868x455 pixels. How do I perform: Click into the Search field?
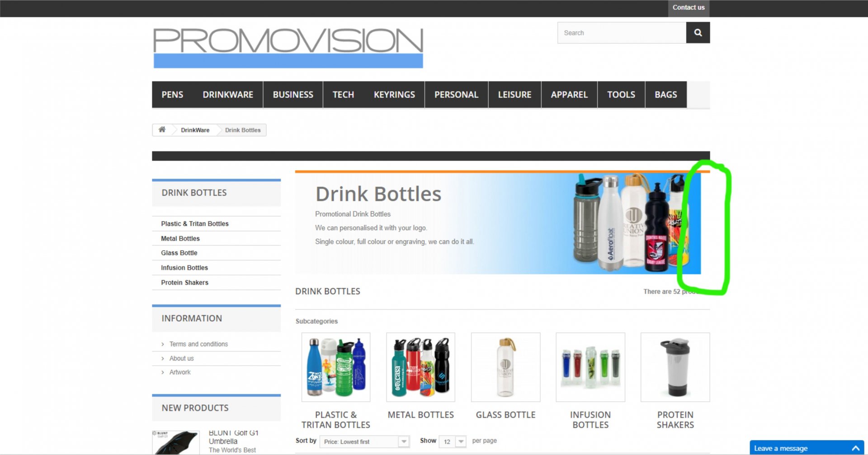(622, 33)
